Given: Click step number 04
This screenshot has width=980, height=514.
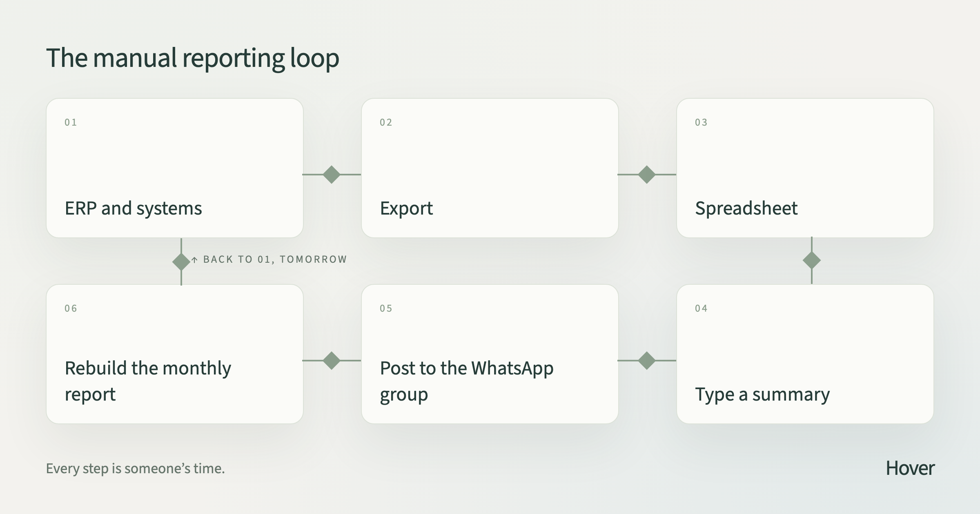Looking at the screenshot, I should [x=701, y=308].
